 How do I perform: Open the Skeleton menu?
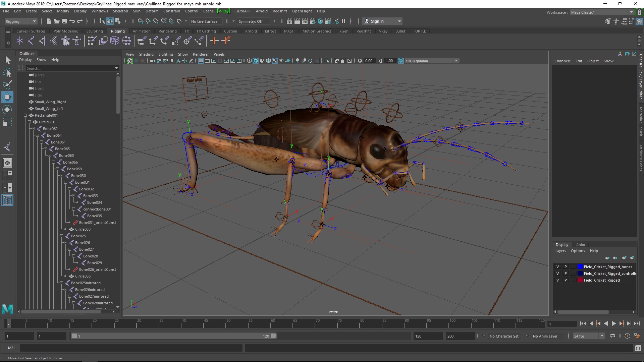tap(120, 11)
